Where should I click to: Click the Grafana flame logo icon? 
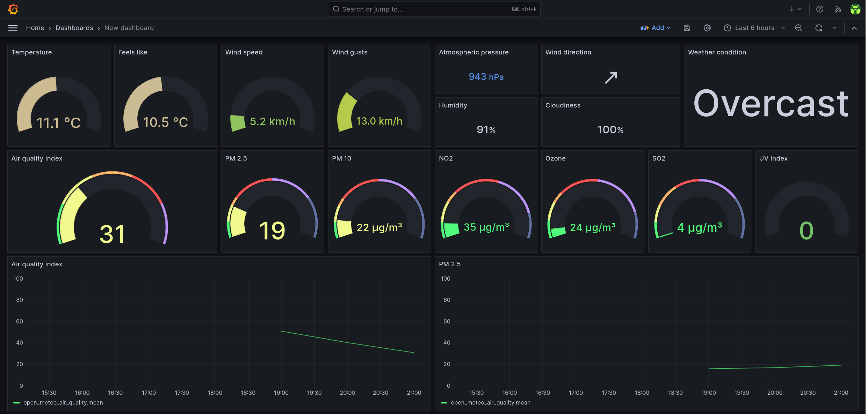(13, 9)
